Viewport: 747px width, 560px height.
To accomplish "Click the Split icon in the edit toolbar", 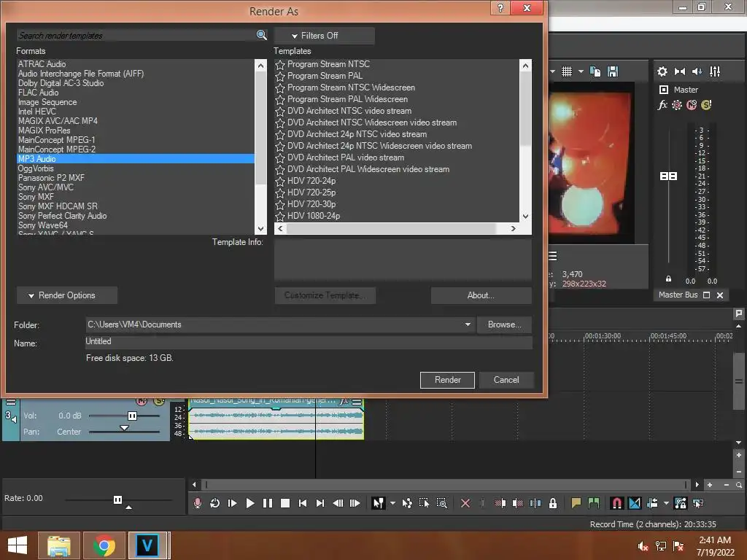I will click(x=535, y=503).
